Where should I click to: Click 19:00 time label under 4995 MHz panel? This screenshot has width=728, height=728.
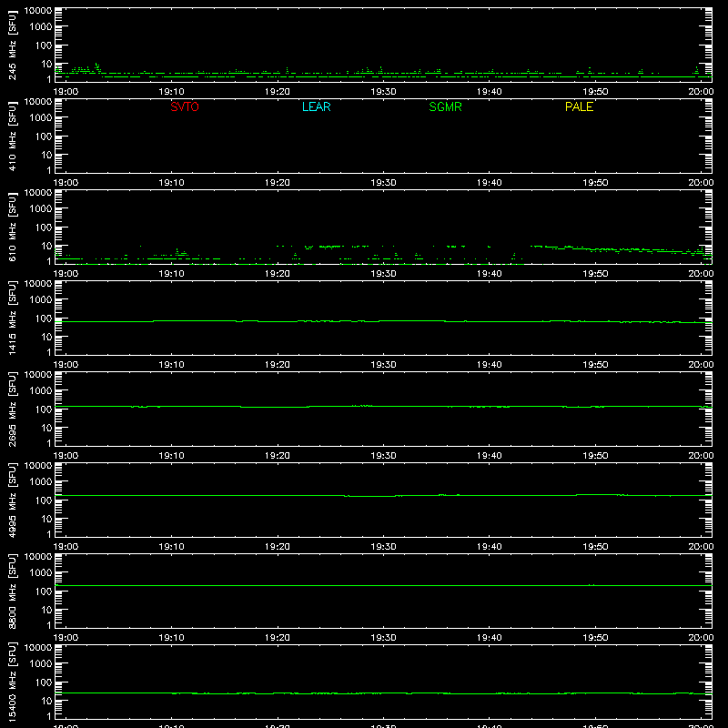pos(66,547)
